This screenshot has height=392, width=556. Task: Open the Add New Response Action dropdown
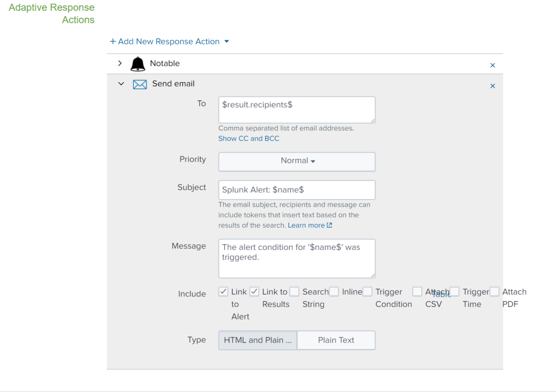point(226,41)
